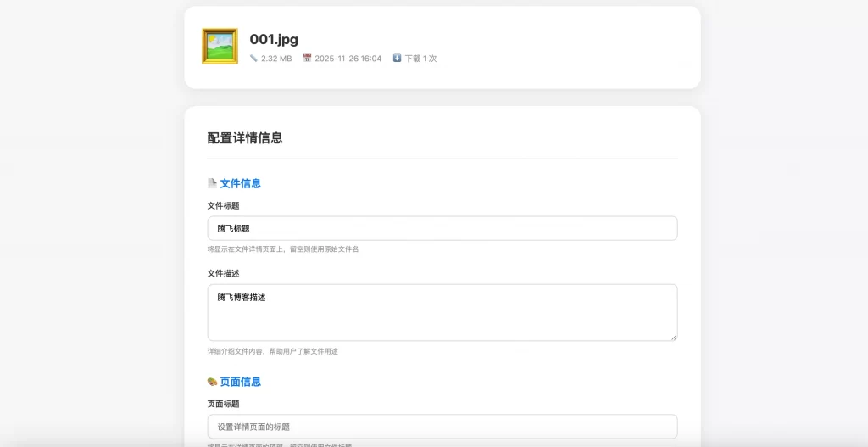Click the 配置详情信息 heading
Viewport: 868px width, 447px height.
pyautogui.click(x=245, y=138)
